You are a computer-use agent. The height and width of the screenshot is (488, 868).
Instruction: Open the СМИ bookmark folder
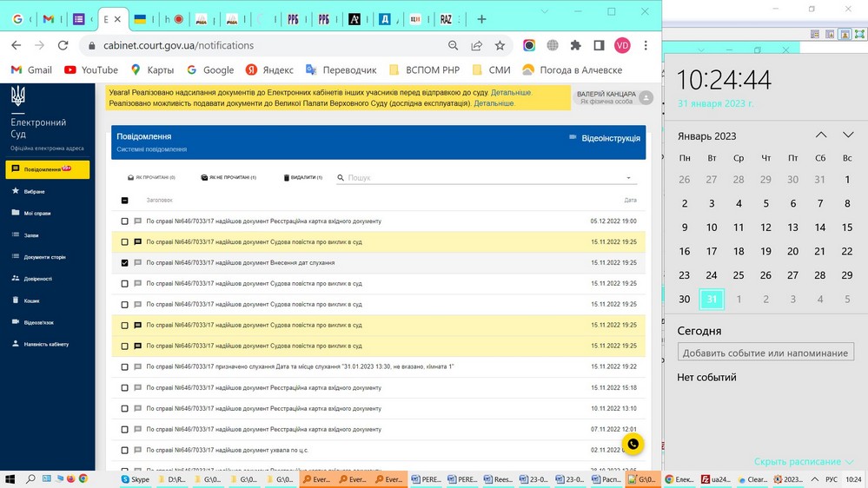[x=492, y=70]
